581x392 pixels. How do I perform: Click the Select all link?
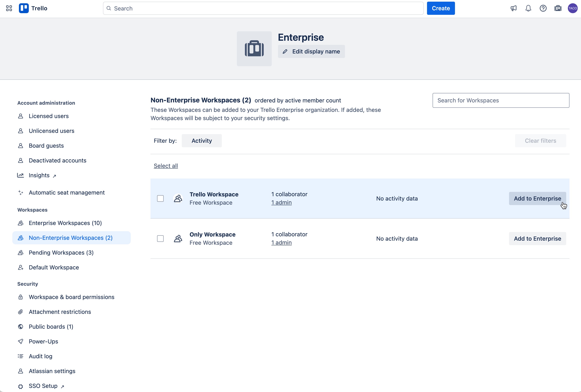[166, 166]
